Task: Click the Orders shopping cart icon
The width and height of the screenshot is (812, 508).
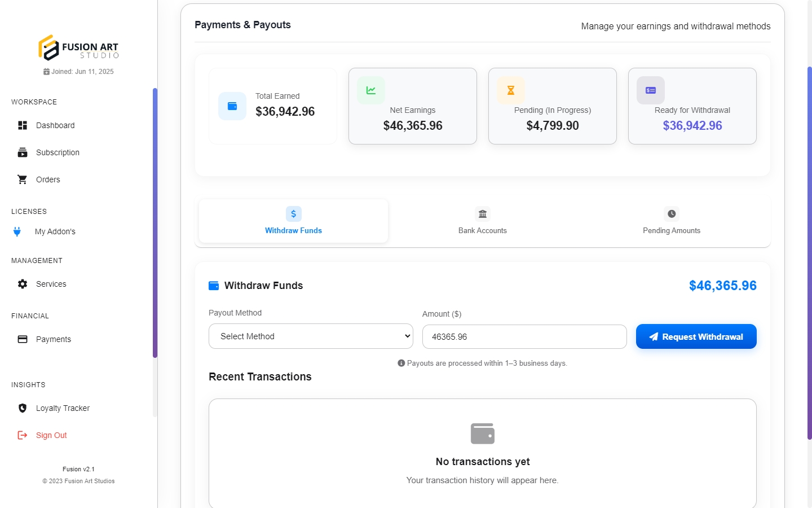Action: [x=23, y=179]
